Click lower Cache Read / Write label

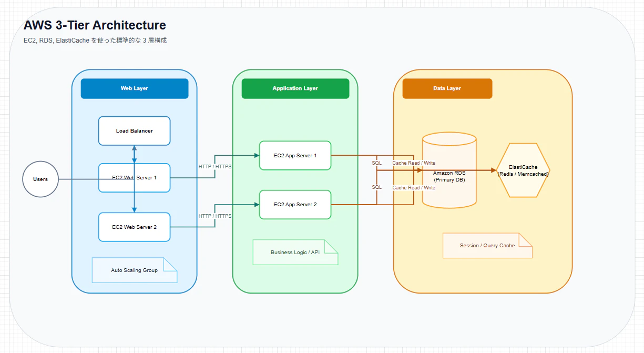[414, 188]
